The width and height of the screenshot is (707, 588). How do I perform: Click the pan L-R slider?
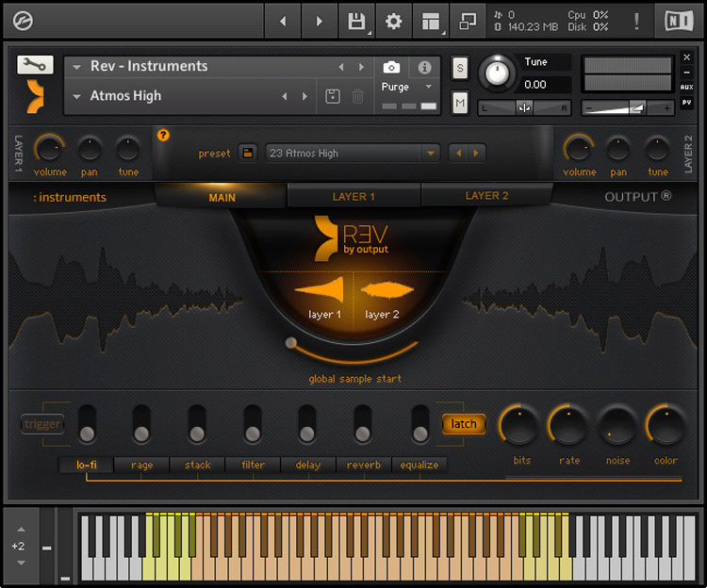[x=524, y=108]
